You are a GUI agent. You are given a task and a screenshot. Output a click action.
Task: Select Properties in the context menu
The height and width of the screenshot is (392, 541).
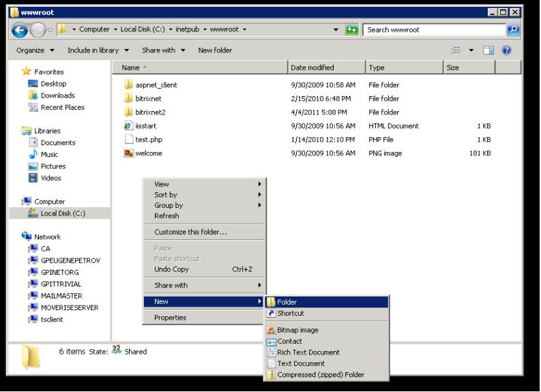pos(204,318)
